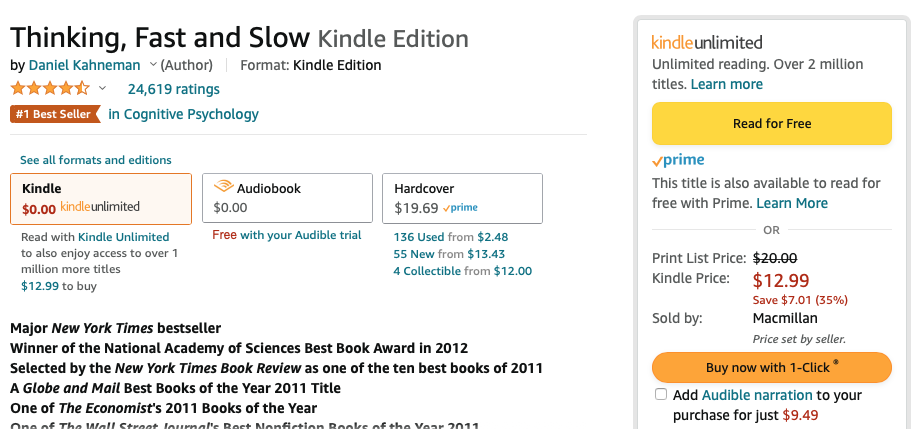Select the Audiobook format tab
This screenshot has width=919, height=429.
tap(287, 198)
